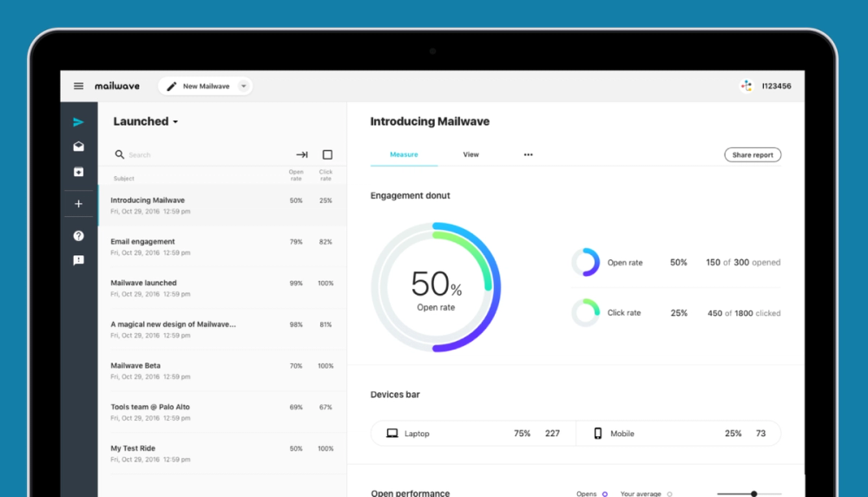Click the pencil icon in New Mailwave
The image size is (868, 497).
(x=172, y=87)
